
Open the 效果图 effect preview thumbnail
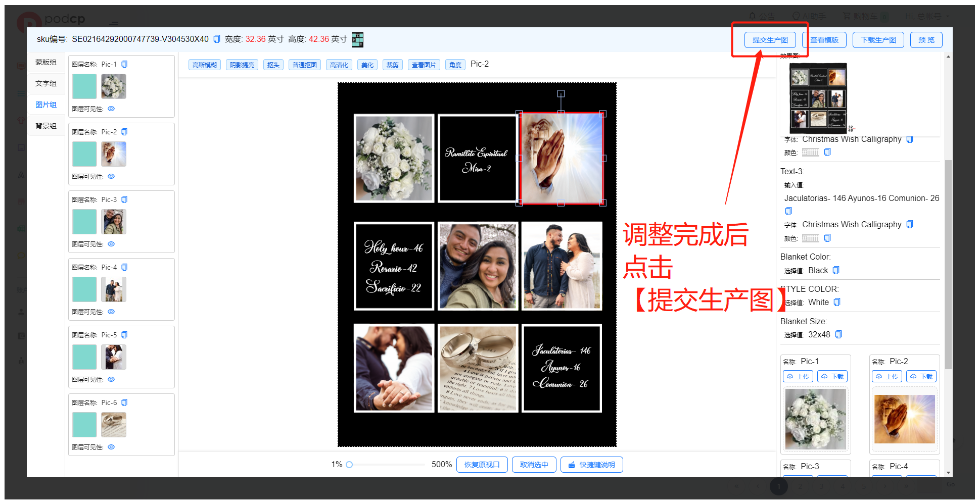click(x=818, y=98)
